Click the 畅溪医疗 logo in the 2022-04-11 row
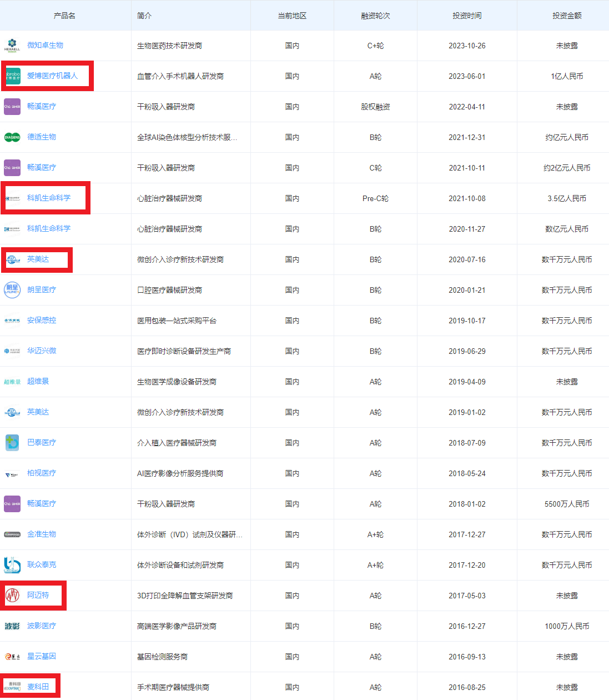The width and height of the screenshot is (609, 700). coord(12,107)
